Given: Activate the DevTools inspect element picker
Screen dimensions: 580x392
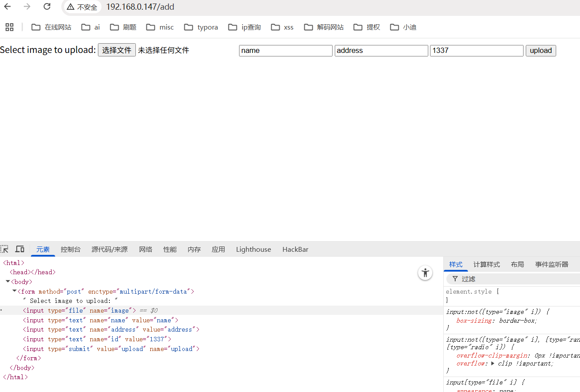Looking at the screenshot, I should 4,249.
